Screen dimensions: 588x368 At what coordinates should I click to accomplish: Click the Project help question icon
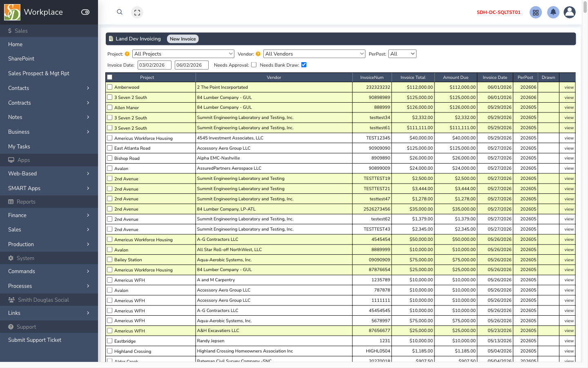(127, 54)
